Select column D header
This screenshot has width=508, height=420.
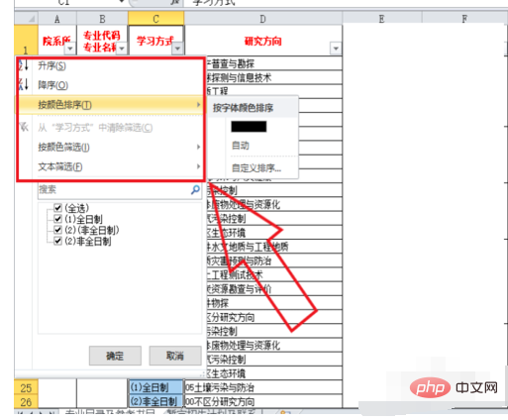pos(262,19)
